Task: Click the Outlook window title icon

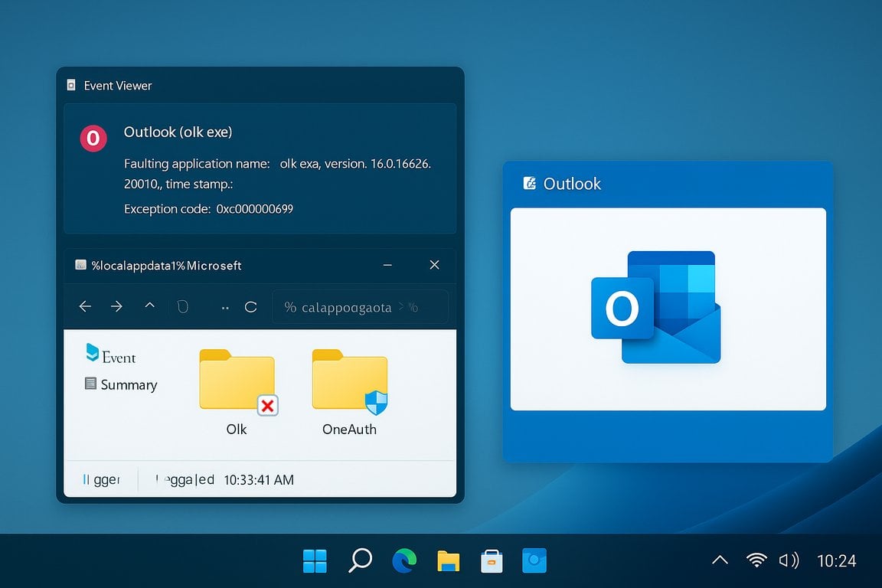Action: click(529, 183)
